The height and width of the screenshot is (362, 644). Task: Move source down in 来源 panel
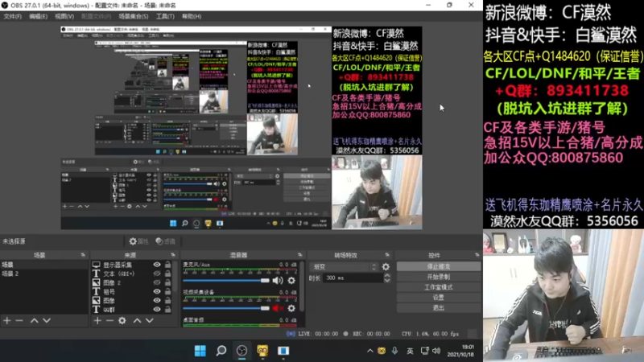(150, 320)
